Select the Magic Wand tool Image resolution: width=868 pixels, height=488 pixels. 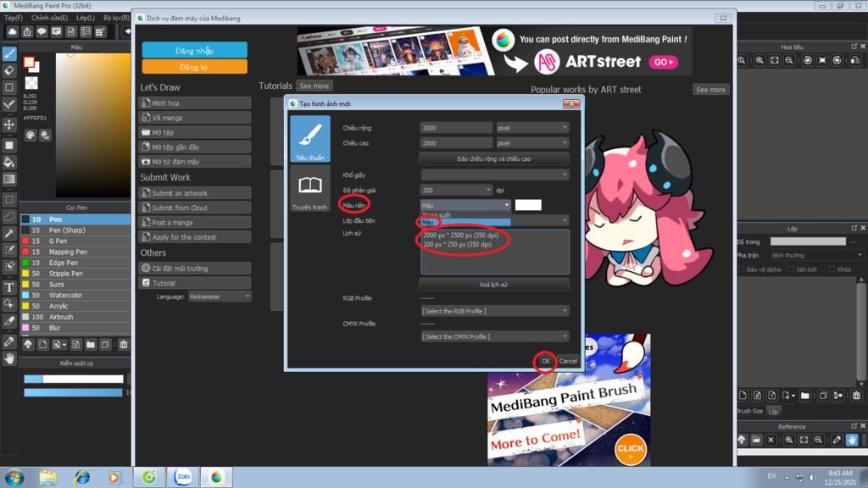click(x=9, y=234)
